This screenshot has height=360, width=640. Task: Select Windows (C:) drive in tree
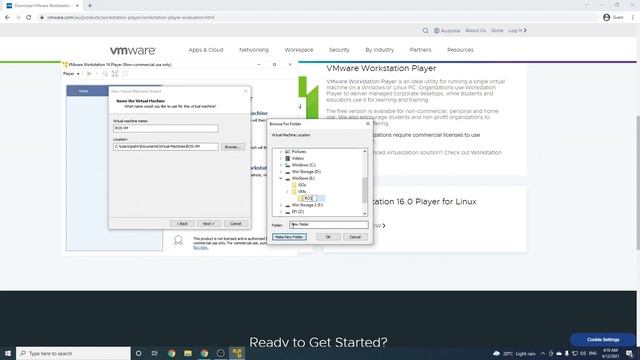click(x=303, y=165)
